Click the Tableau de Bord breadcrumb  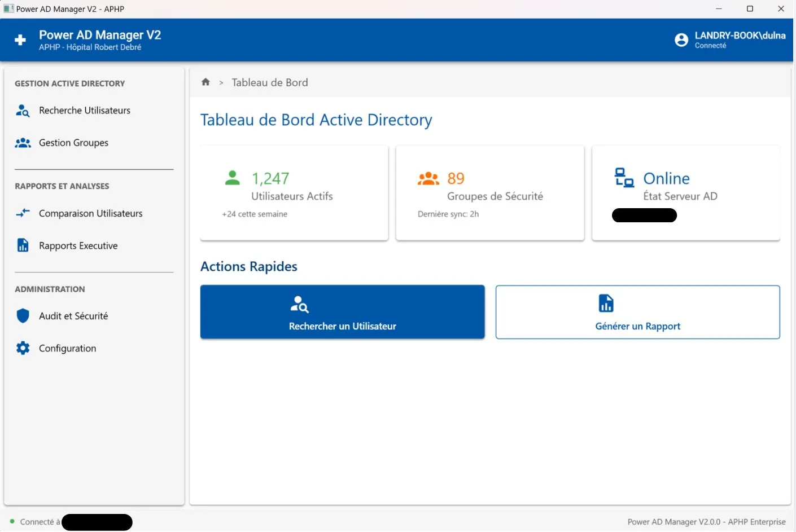270,82
